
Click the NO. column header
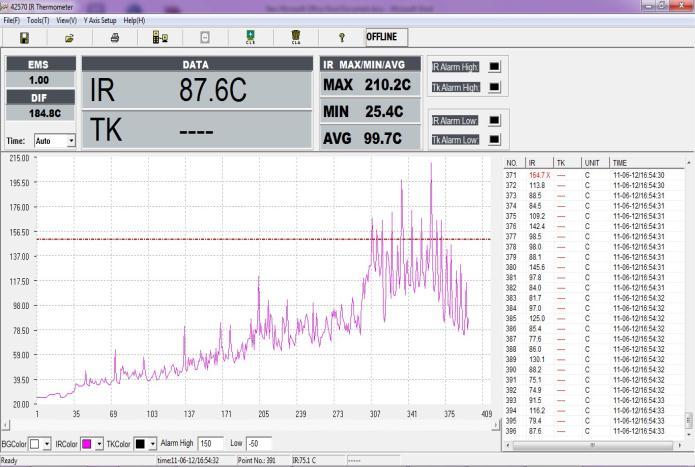pos(514,163)
